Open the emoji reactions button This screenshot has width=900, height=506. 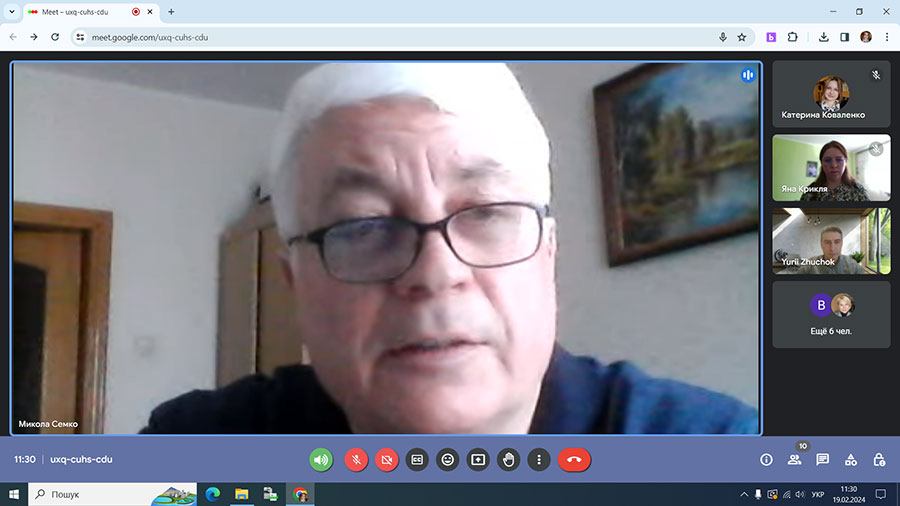tap(447, 460)
